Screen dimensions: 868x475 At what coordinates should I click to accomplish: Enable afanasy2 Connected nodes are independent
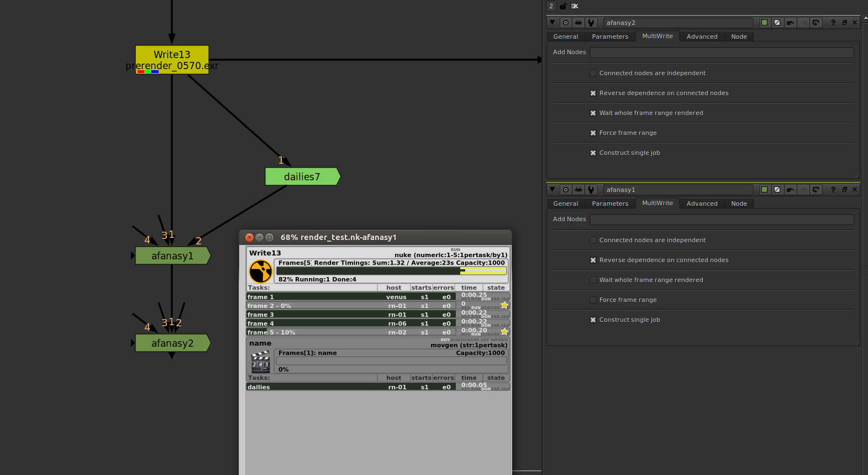coord(593,73)
